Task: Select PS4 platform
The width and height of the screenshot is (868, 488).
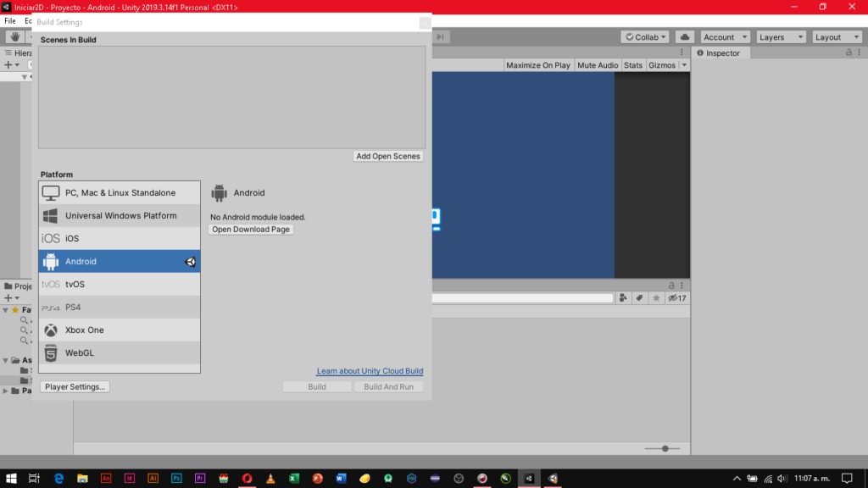Action: (x=120, y=307)
